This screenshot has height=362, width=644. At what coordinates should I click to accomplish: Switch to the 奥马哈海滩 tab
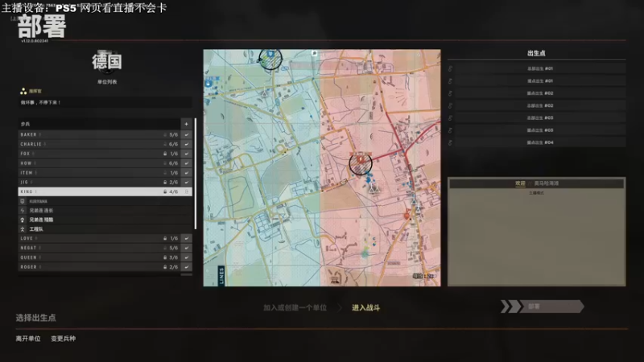(547, 183)
